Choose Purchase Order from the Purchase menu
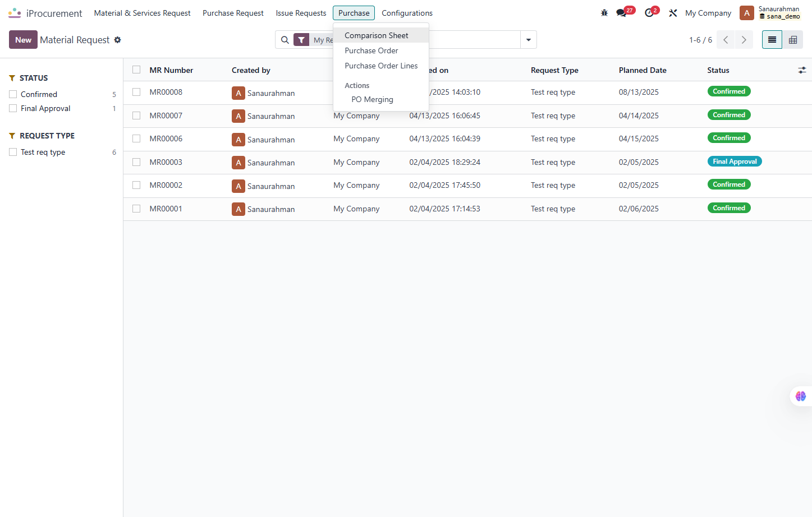The height and width of the screenshot is (517, 812). [x=381, y=50]
